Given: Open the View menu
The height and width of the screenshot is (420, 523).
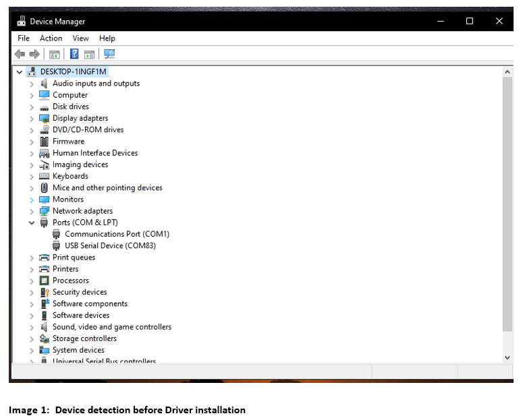Looking at the screenshot, I should click(80, 38).
